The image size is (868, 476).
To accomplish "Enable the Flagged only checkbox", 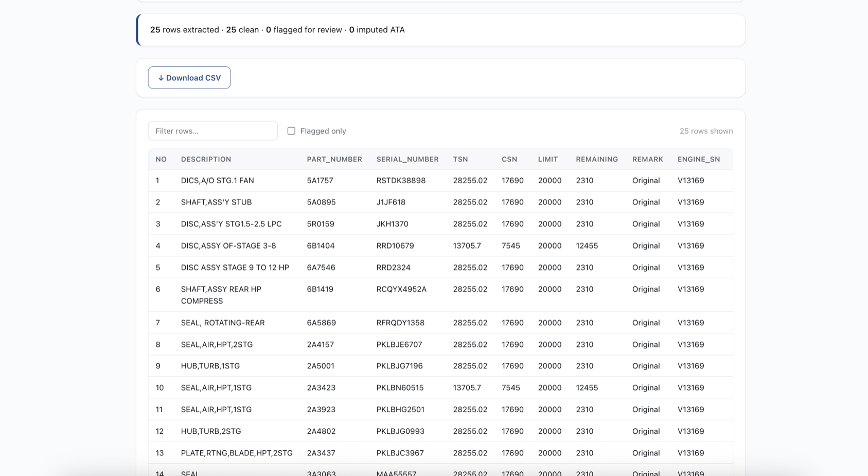I will tap(291, 131).
